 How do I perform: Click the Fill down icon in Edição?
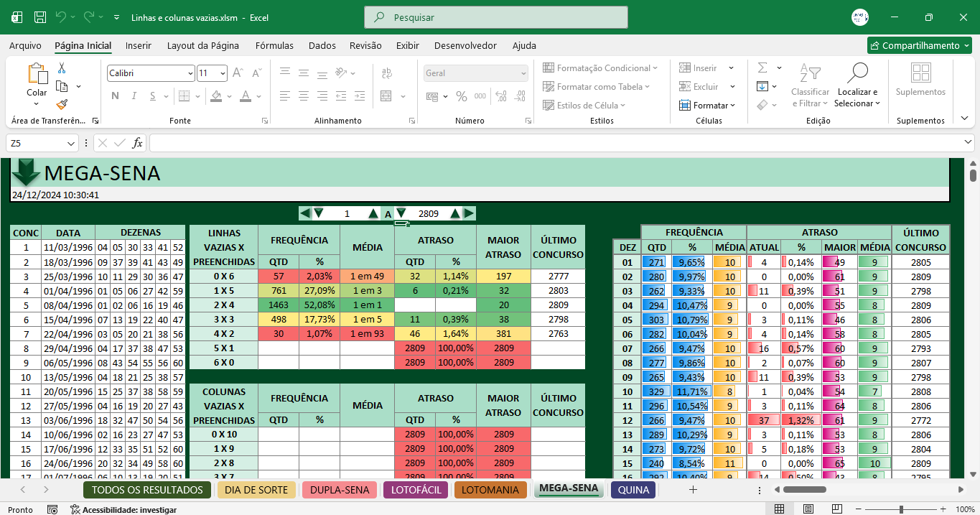click(x=762, y=86)
